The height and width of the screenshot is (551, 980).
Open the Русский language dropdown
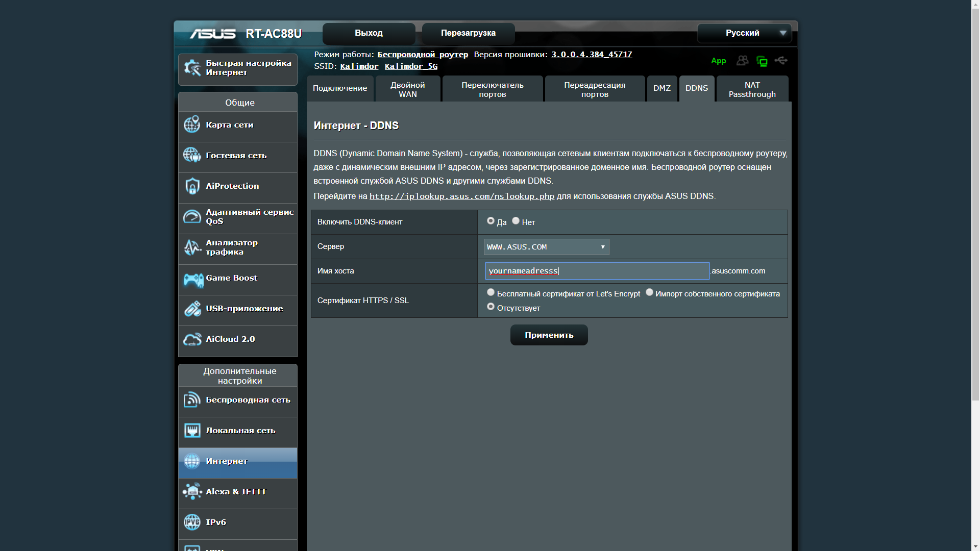point(744,33)
